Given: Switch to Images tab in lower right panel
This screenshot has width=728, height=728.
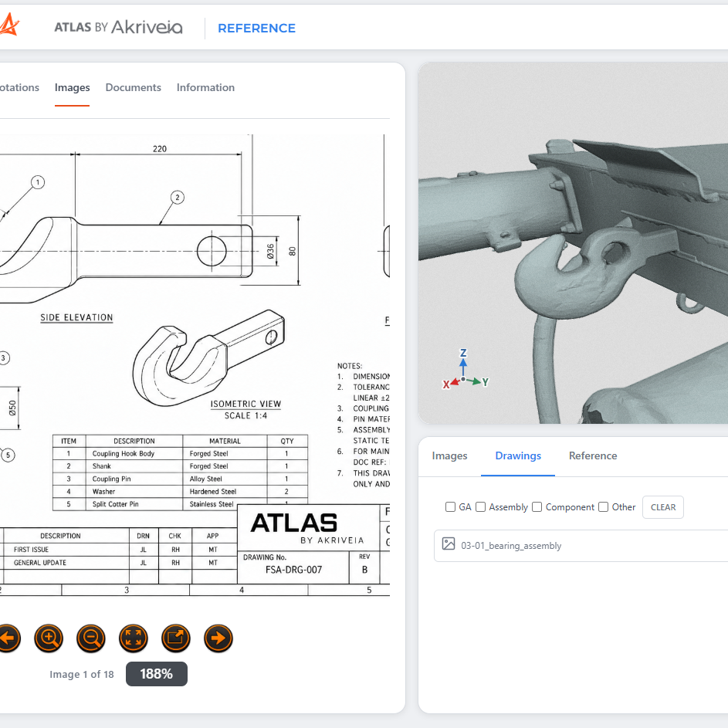Looking at the screenshot, I should [449, 456].
